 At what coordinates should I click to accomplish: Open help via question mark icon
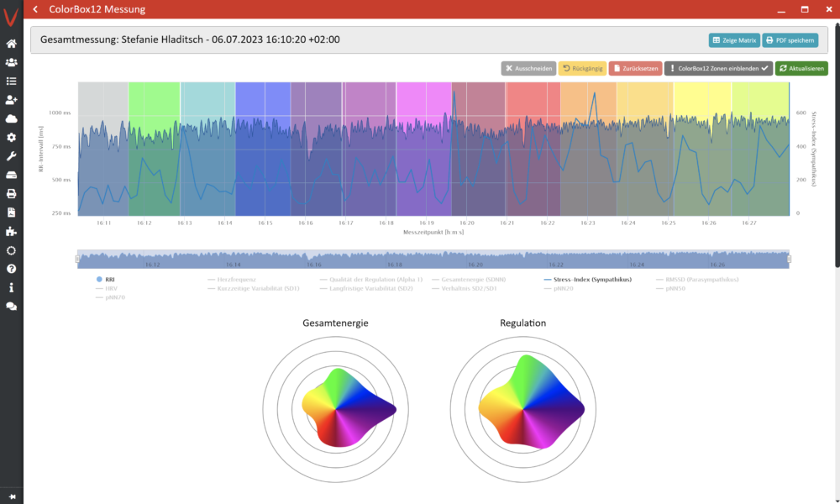pyautogui.click(x=11, y=269)
